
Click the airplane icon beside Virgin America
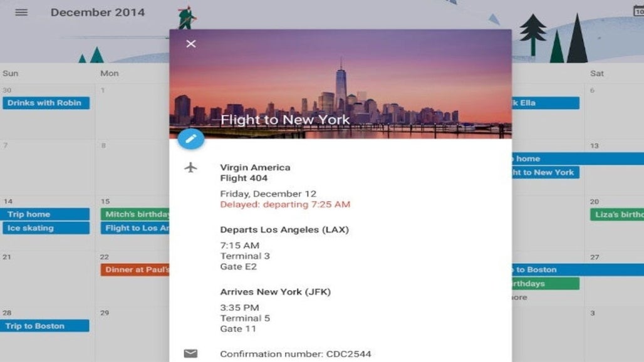190,168
